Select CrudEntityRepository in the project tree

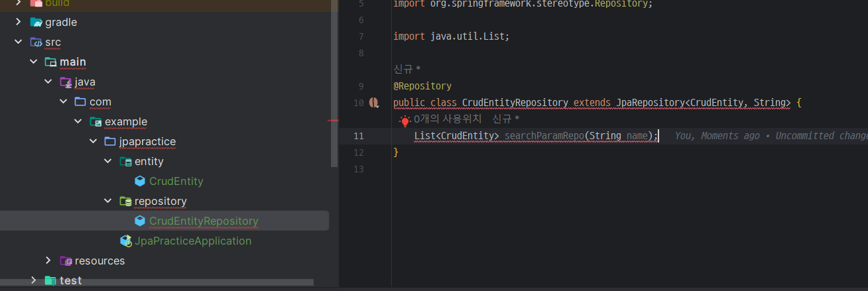coord(204,221)
